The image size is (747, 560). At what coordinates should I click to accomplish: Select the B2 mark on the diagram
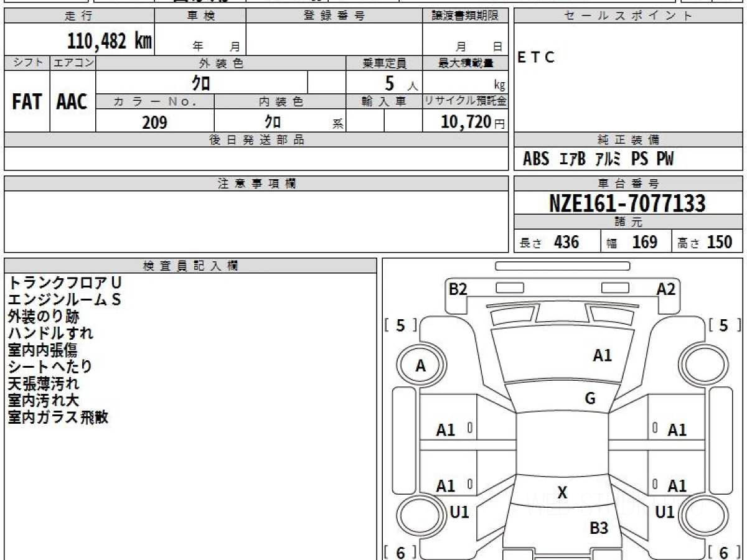pos(458,289)
